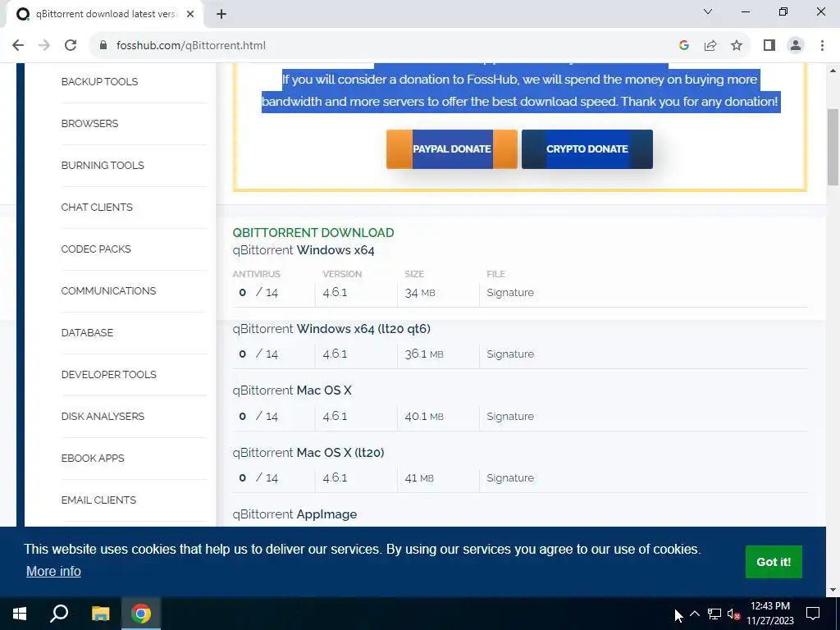
Task: Open the EMAIL CLIENTS category
Action: point(98,500)
